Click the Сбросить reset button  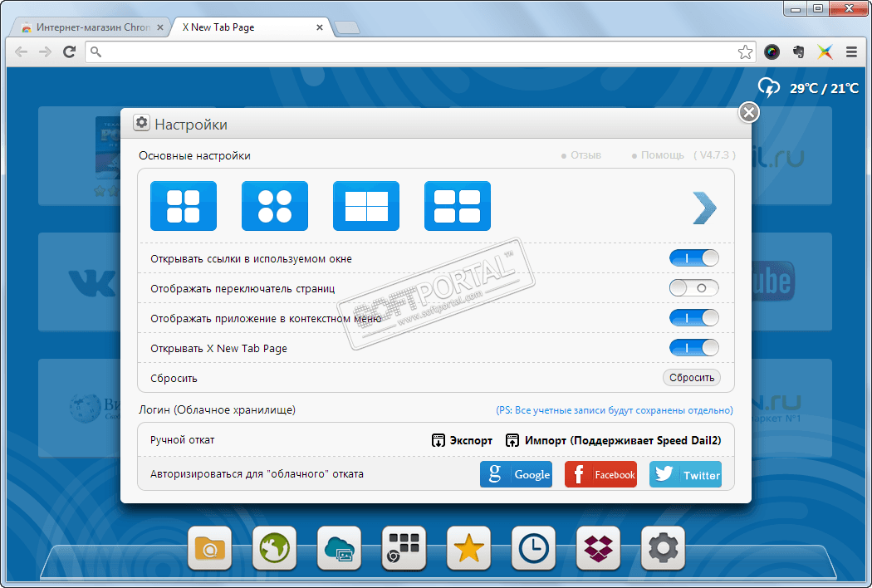pos(692,378)
